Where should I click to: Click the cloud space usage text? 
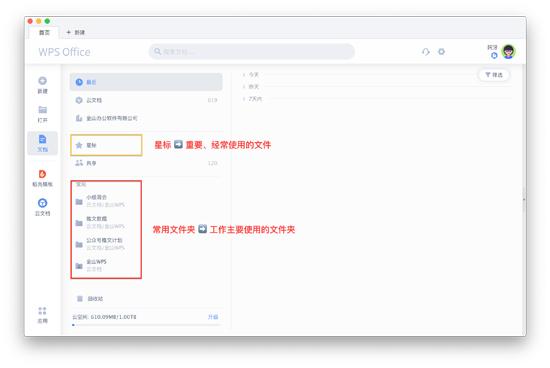tap(104, 317)
